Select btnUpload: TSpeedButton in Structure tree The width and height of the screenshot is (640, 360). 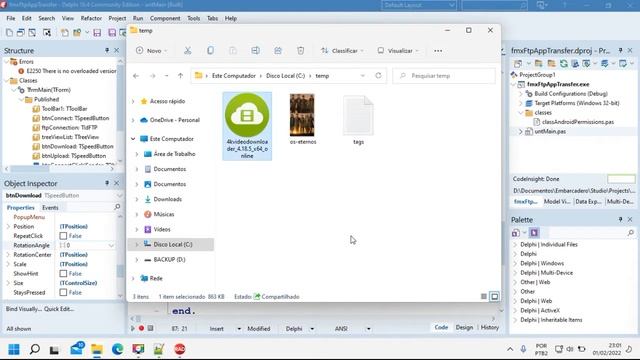[73, 156]
